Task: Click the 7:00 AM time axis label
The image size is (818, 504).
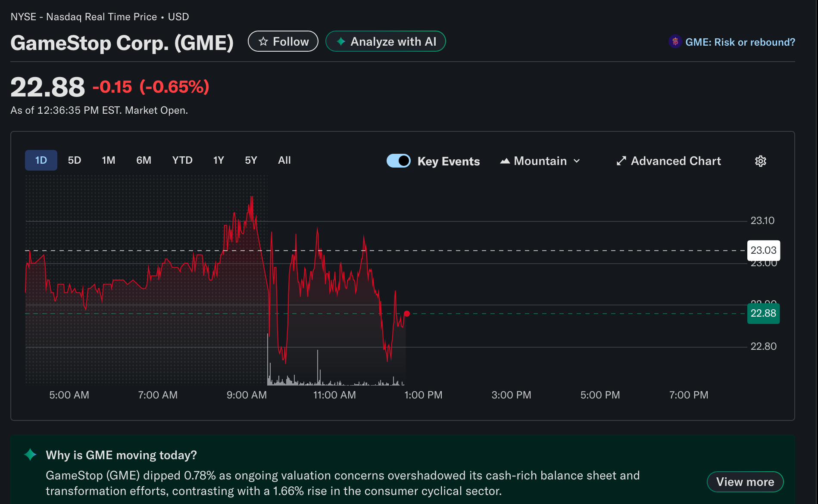Action: tap(158, 395)
